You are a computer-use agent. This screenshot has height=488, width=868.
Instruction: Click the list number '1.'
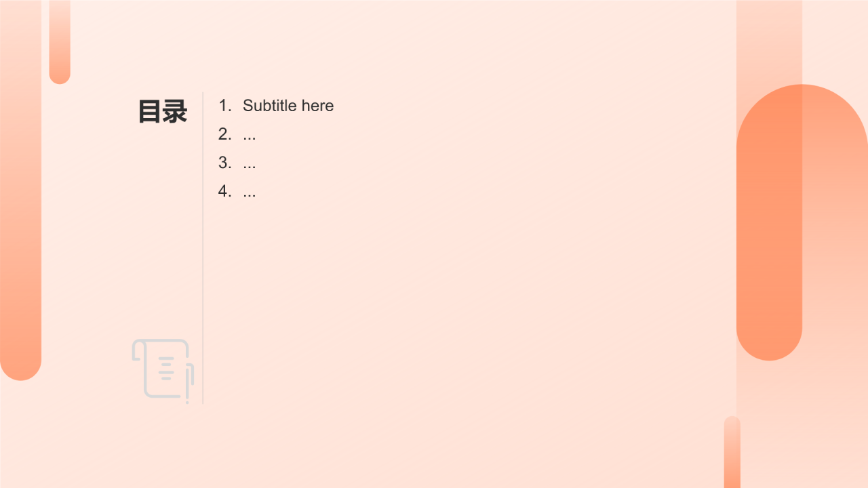tap(225, 106)
